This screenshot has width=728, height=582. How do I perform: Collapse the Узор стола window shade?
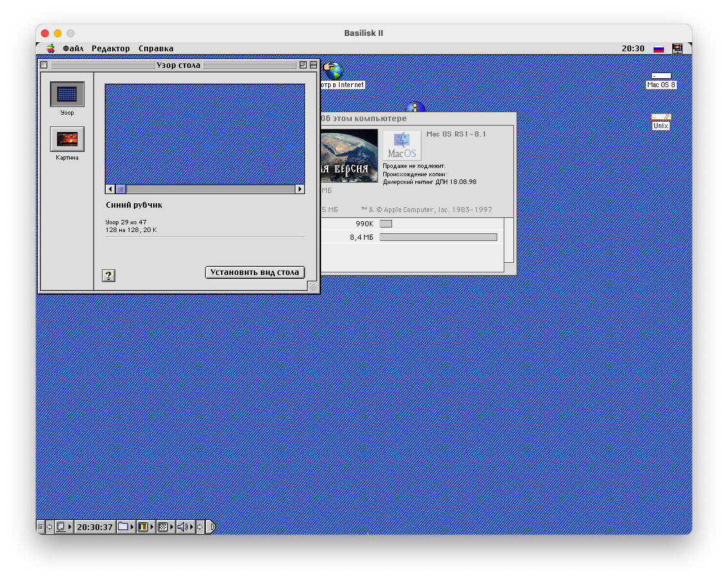[x=314, y=65]
